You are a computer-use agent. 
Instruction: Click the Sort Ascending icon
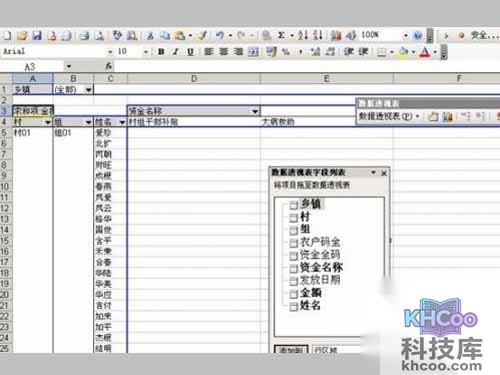302,35
